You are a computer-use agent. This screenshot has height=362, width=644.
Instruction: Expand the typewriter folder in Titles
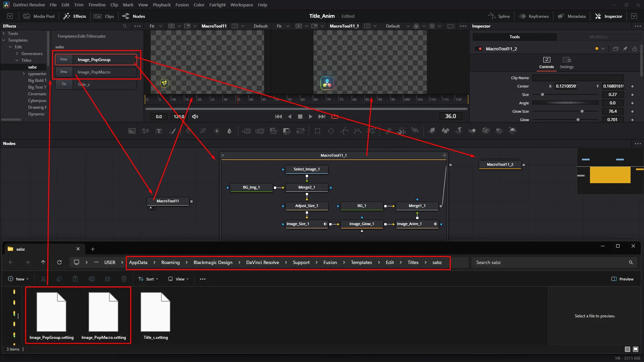[x=24, y=74]
